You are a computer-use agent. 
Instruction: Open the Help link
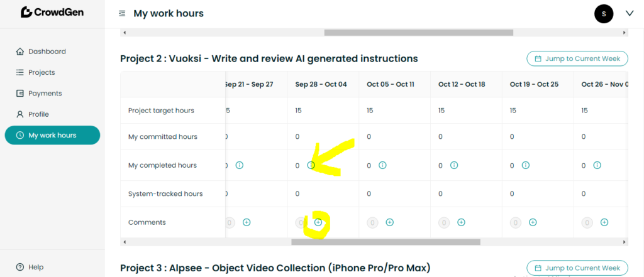[x=36, y=267]
